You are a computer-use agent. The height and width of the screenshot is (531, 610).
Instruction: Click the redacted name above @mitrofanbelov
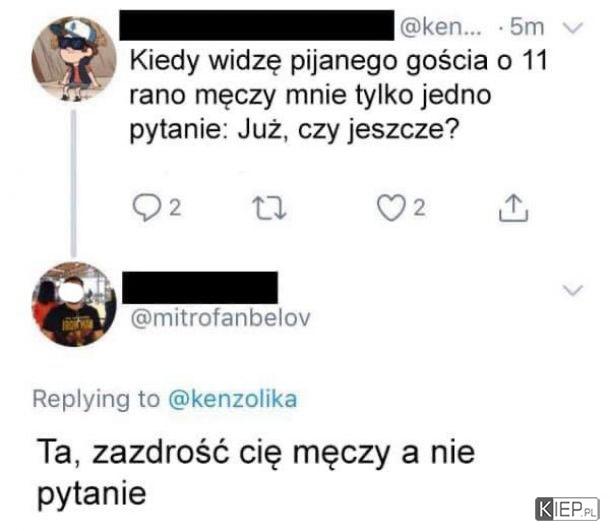click(x=200, y=288)
